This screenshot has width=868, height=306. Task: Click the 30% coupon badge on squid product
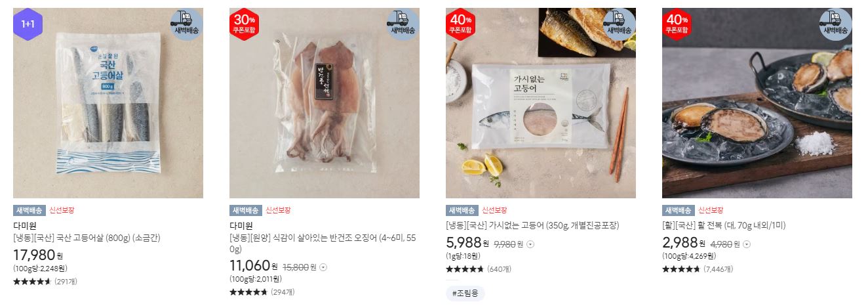244,24
